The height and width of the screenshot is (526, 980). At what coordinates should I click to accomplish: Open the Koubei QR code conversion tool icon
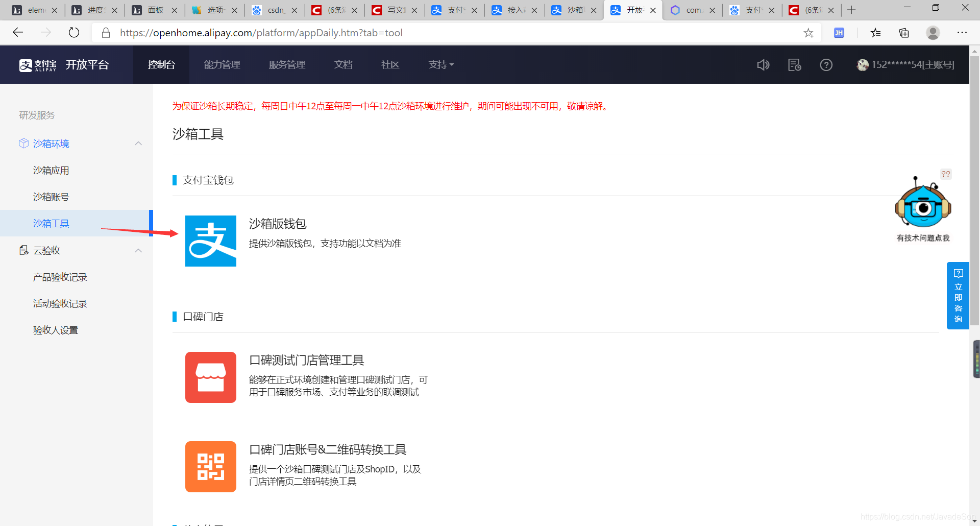coord(210,467)
